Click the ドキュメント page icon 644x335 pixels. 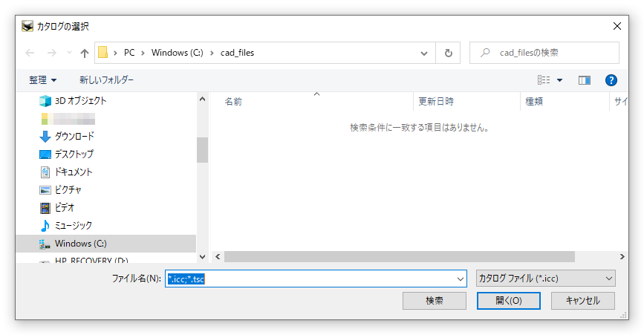[x=45, y=172]
